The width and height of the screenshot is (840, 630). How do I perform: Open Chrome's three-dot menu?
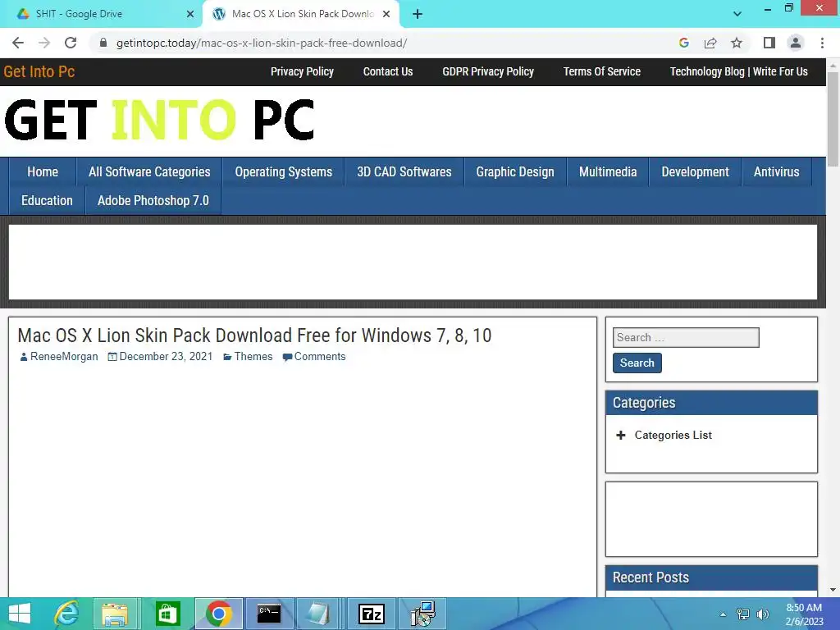pyautogui.click(x=822, y=43)
